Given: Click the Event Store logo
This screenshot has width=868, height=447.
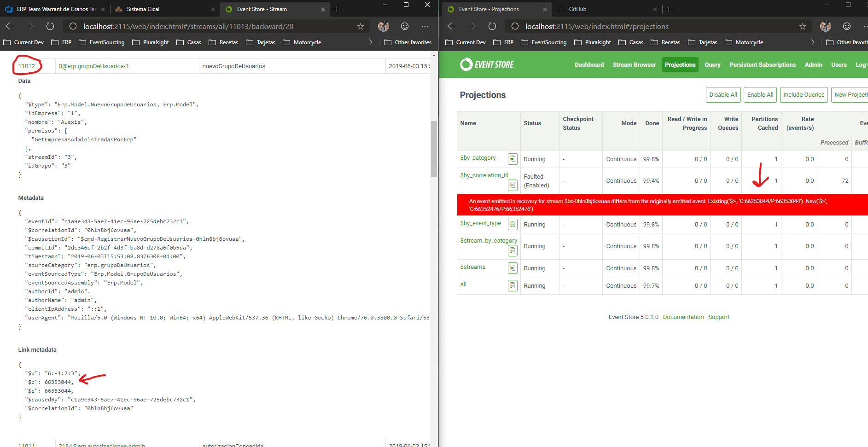Looking at the screenshot, I should (487, 64).
